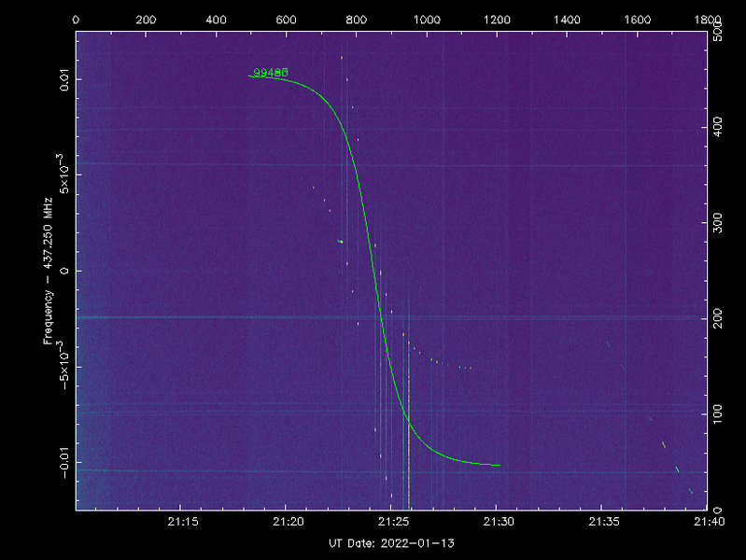The height and width of the screenshot is (560, 746).
Task: Click the 21:40 time axis label
Action: (x=710, y=522)
